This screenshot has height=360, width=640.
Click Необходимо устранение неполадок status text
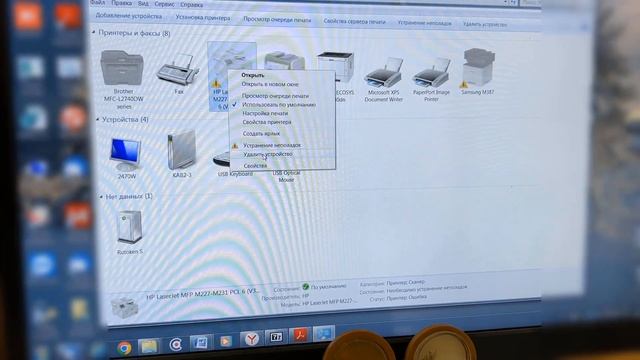click(x=427, y=289)
